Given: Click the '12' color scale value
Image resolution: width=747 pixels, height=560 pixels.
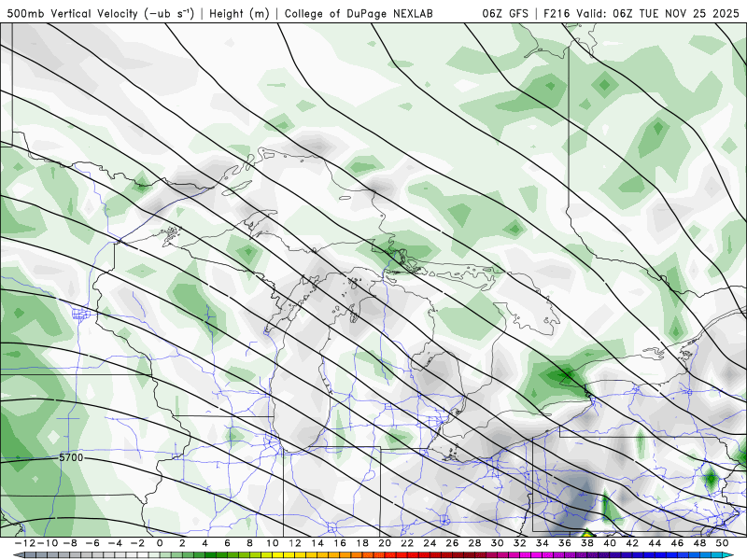Looking at the screenshot, I should tap(295, 543).
